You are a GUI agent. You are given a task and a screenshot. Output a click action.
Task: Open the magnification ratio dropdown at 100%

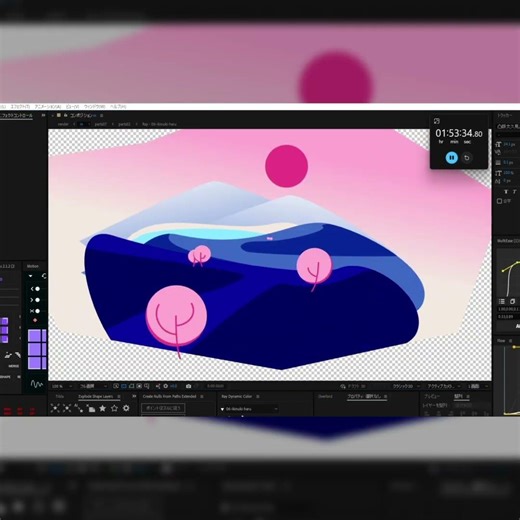[x=62, y=386]
